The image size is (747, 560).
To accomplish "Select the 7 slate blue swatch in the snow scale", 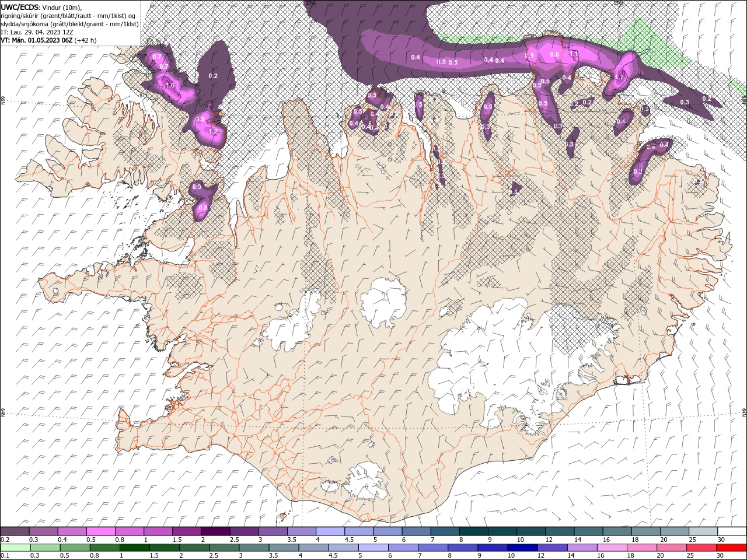I will click(445, 531).
